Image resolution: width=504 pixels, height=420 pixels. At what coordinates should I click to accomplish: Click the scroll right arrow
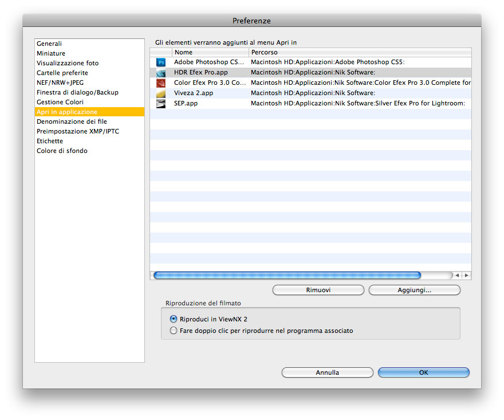[466, 275]
